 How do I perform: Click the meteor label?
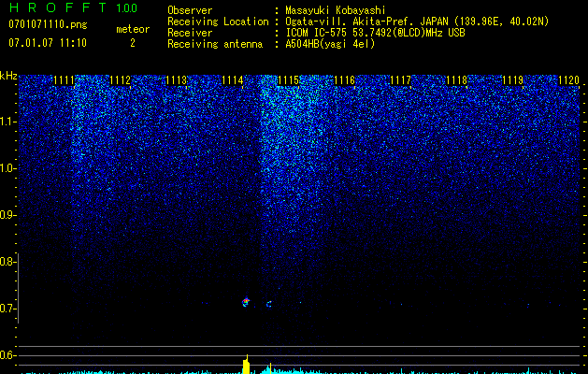[133, 29]
